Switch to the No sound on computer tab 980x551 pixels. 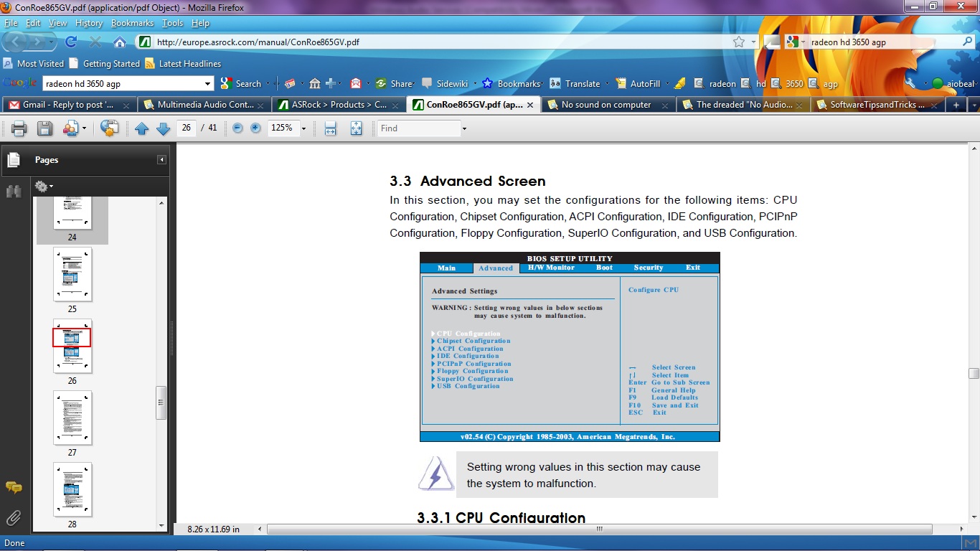(x=607, y=105)
